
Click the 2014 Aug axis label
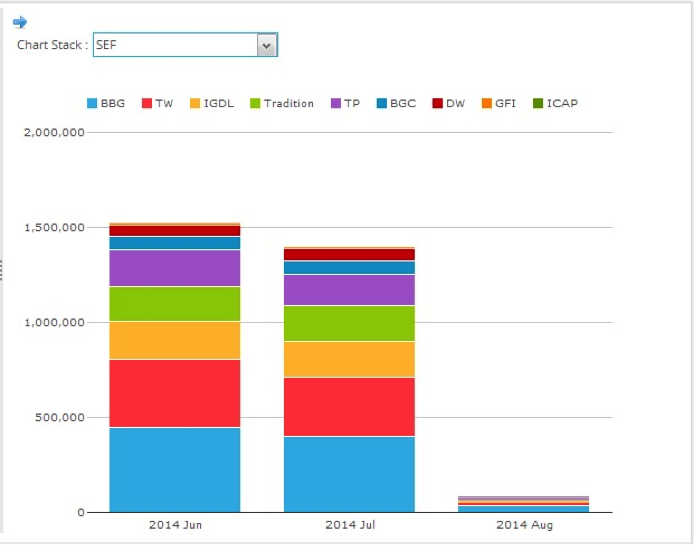tap(524, 525)
